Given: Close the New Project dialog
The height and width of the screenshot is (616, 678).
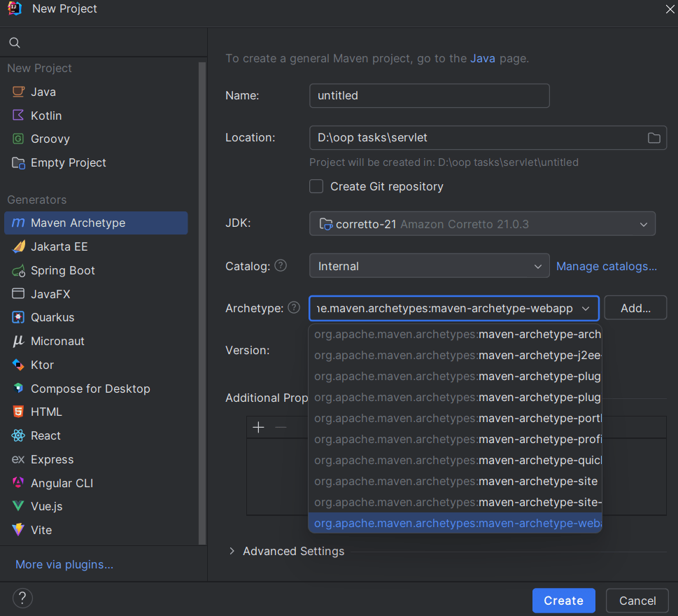Looking at the screenshot, I should coord(670,9).
